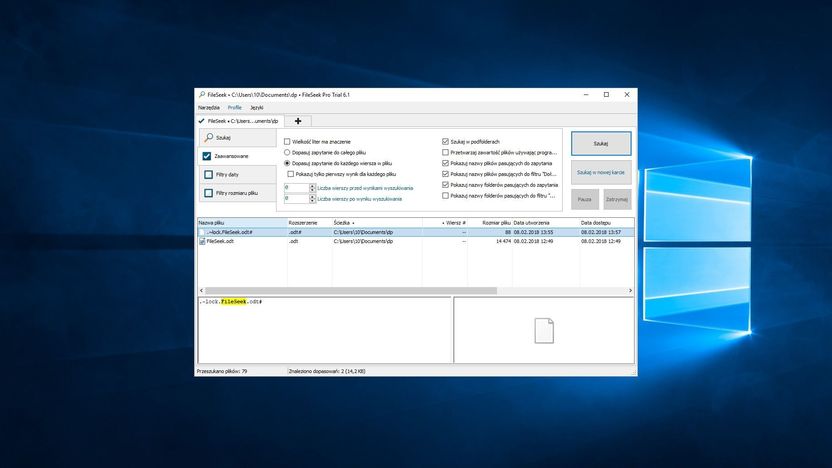This screenshot has width=832, height=468.
Task: Sort by 'Nazwa pliku' column header
Action: (x=242, y=223)
